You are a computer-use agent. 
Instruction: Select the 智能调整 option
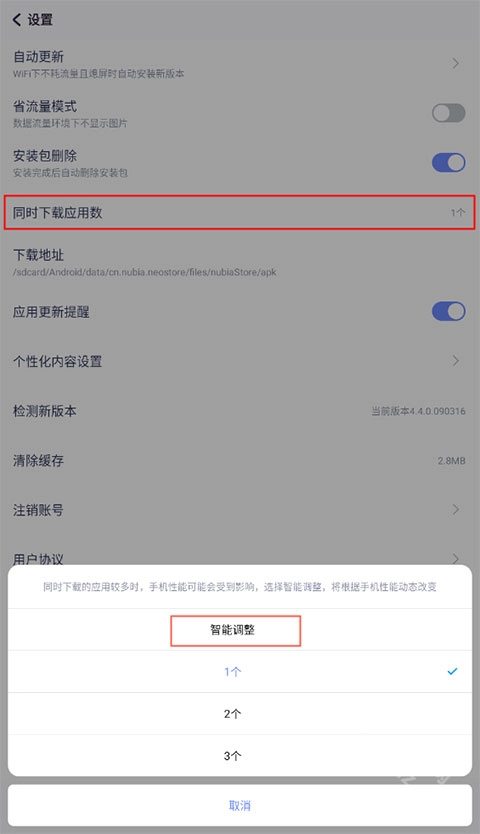point(235,630)
